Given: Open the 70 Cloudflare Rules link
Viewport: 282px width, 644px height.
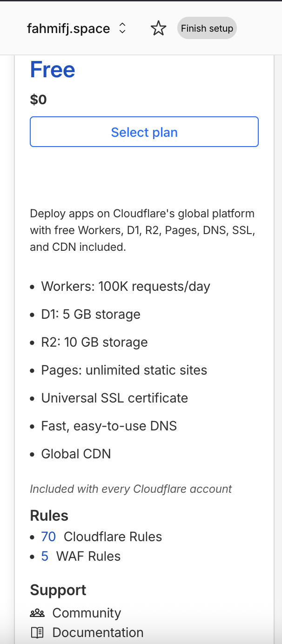Looking at the screenshot, I should 48,537.
